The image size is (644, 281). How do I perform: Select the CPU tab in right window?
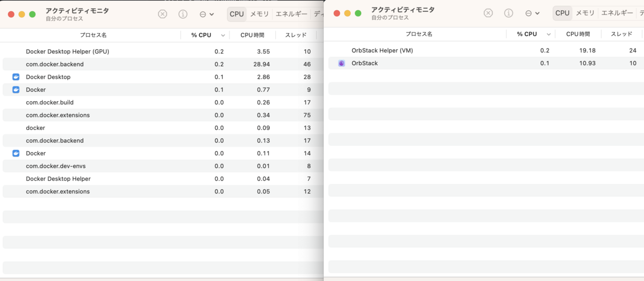[562, 13]
